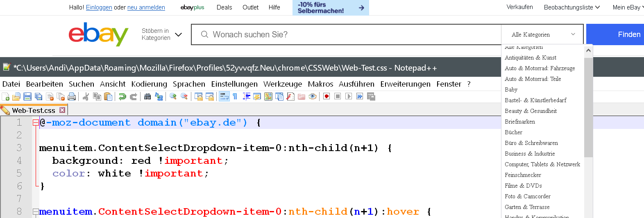This screenshot has height=218, width=644.
Task: Click the -10% fürs Selbermachen banner
Action: tap(331, 7)
